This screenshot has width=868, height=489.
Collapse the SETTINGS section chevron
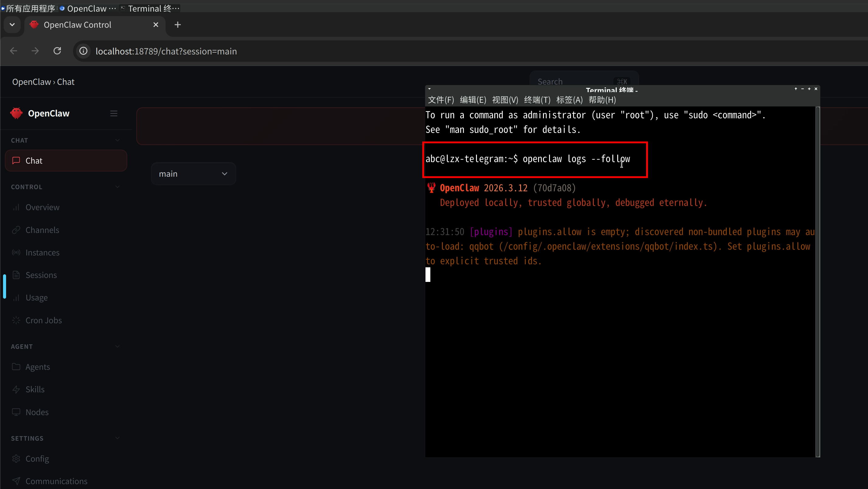coord(117,438)
